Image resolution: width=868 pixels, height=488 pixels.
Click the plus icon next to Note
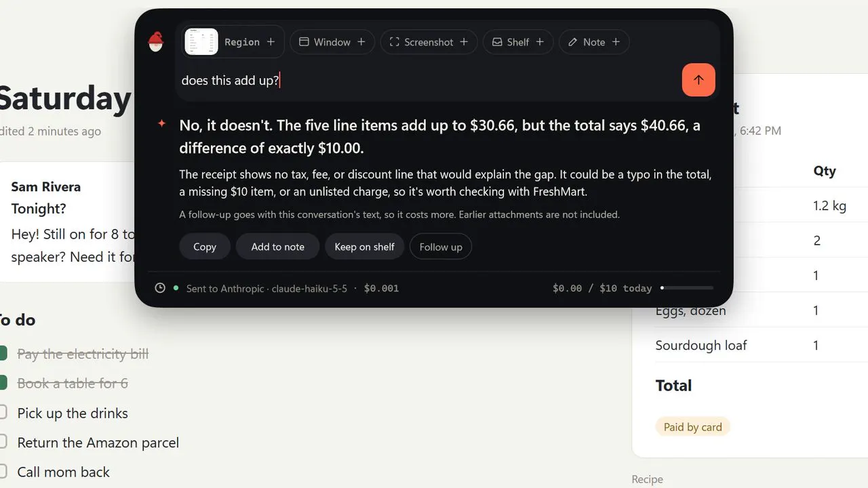coord(616,42)
